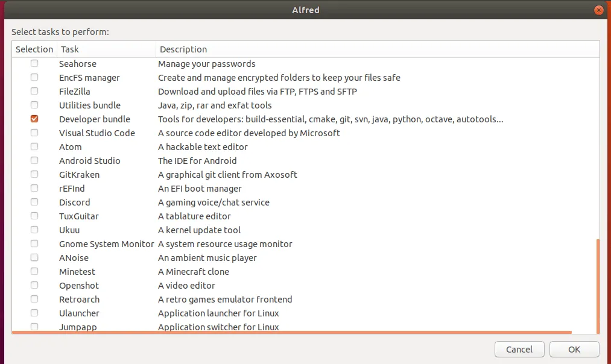Screen dimensions: 611x364
Task: Check the GitKraken checkbox
Action: pyautogui.click(x=34, y=174)
